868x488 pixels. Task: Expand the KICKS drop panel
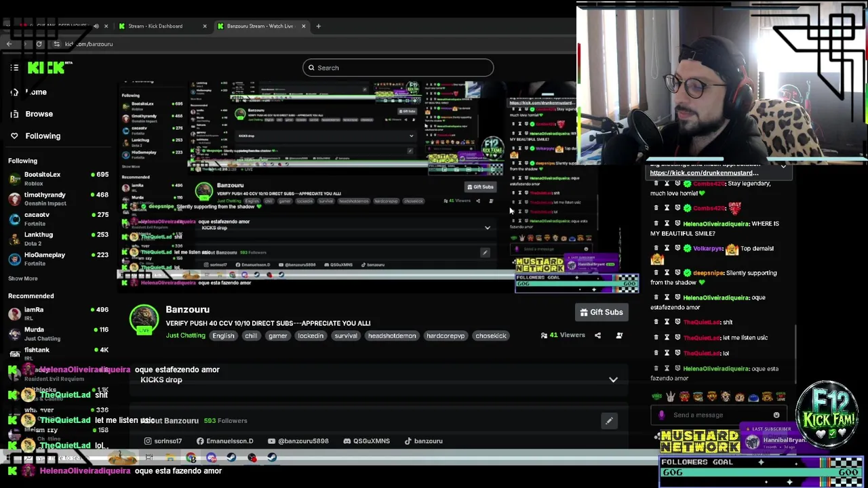613,380
